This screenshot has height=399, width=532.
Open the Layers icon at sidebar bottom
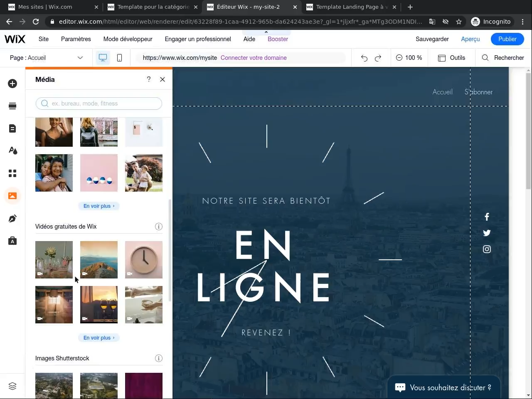[12, 386]
